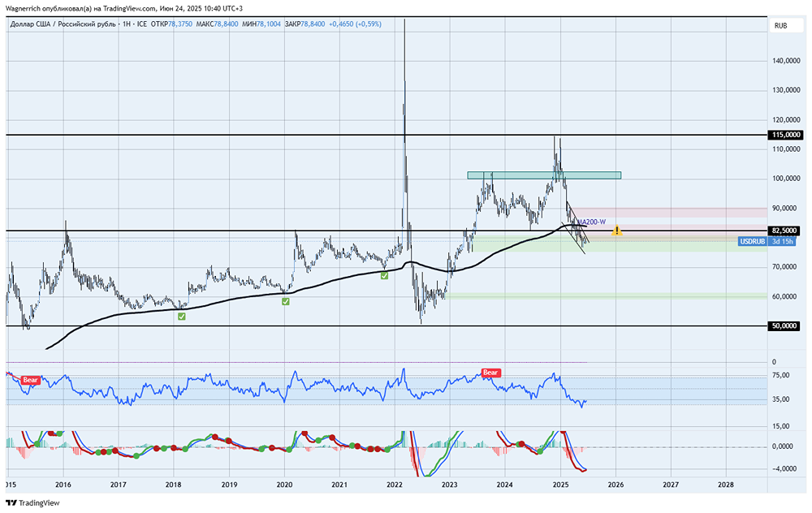The height and width of the screenshot is (513, 812).
Task: Click the 82,5000 horizontal line price label
Action: pyautogui.click(x=785, y=231)
